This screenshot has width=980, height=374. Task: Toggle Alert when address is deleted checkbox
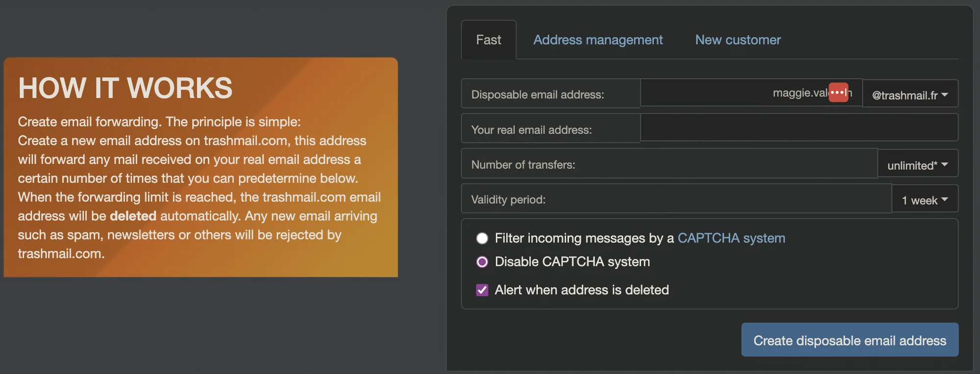coord(482,290)
